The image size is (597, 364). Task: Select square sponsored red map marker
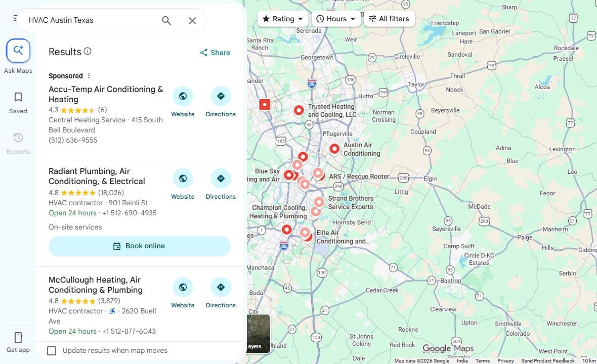[x=265, y=104]
